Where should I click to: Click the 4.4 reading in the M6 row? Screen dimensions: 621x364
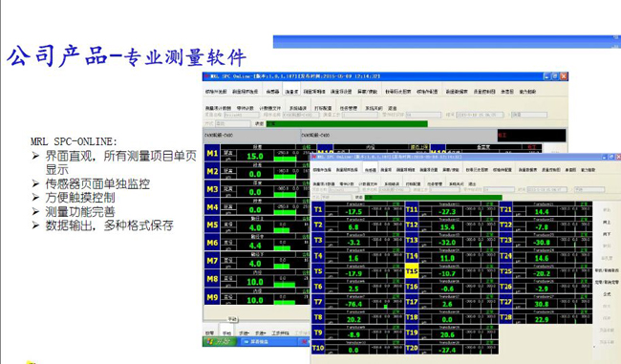[x=255, y=246]
